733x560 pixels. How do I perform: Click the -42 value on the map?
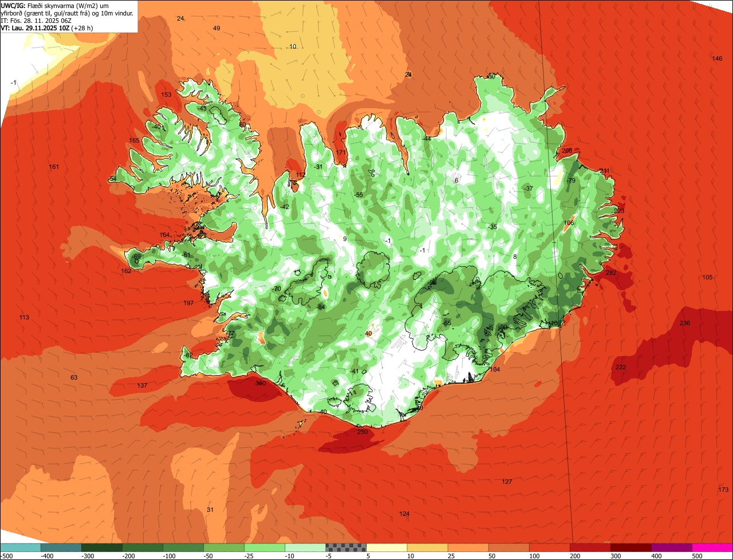(285, 207)
